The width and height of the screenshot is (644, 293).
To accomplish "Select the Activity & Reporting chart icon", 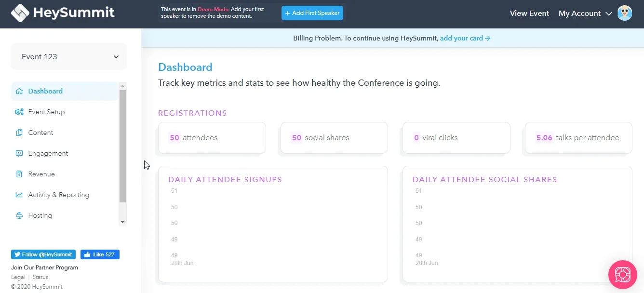I will click(19, 195).
